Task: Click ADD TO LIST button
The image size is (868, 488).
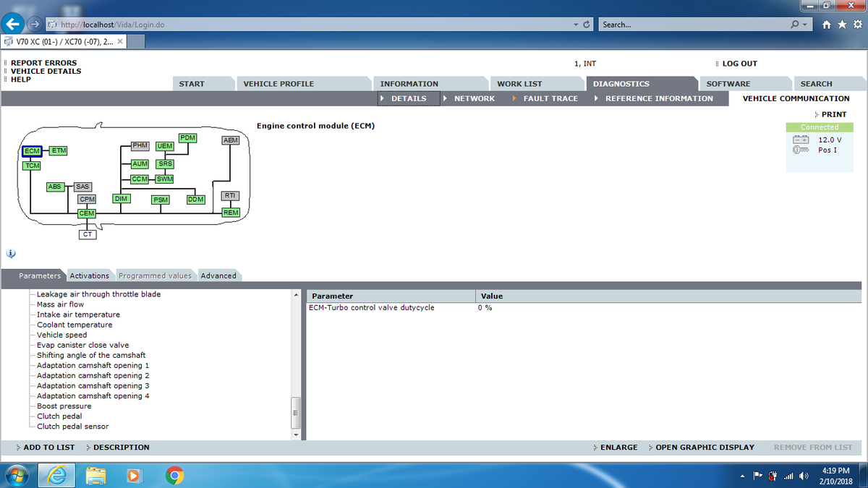Action: click(x=48, y=448)
